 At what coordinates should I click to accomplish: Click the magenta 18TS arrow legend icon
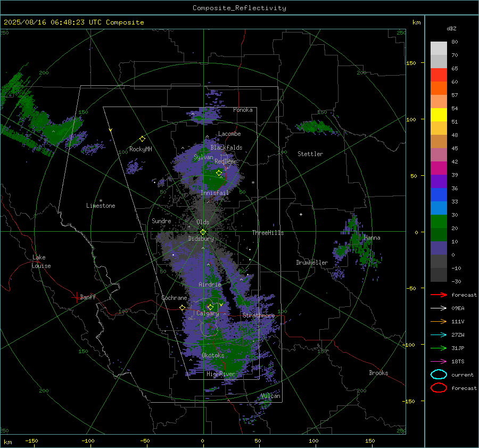[439, 362]
